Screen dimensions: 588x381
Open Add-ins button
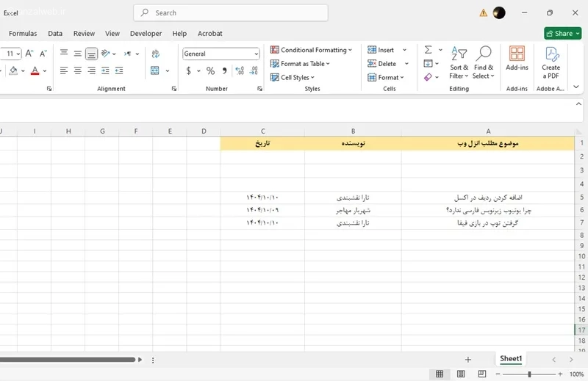tap(517, 59)
